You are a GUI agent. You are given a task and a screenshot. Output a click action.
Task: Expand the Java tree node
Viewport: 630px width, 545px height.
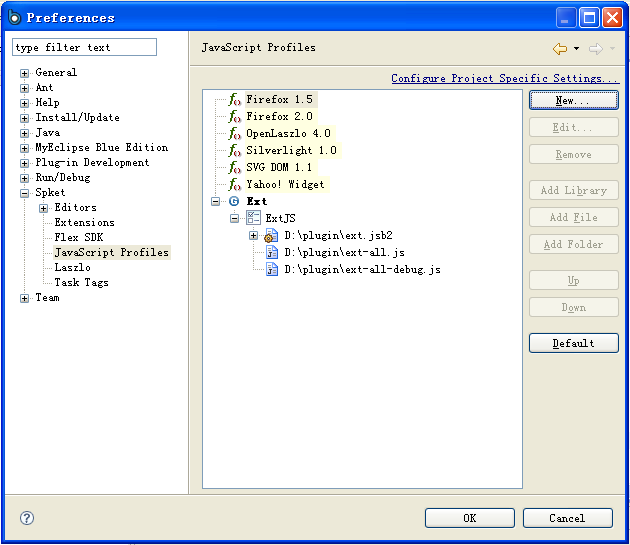click(25, 133)
